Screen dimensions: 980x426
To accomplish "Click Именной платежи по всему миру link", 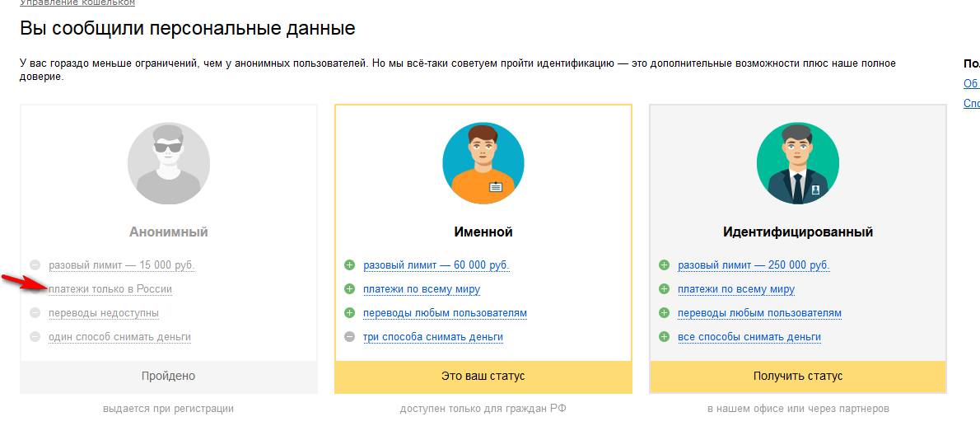I will (x=422, y=289).
